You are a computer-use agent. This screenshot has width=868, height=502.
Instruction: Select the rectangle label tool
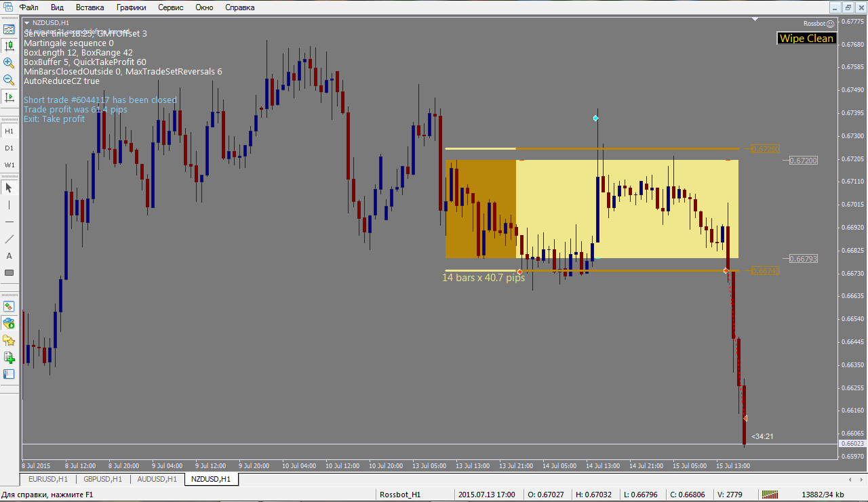tap(9, 272)
